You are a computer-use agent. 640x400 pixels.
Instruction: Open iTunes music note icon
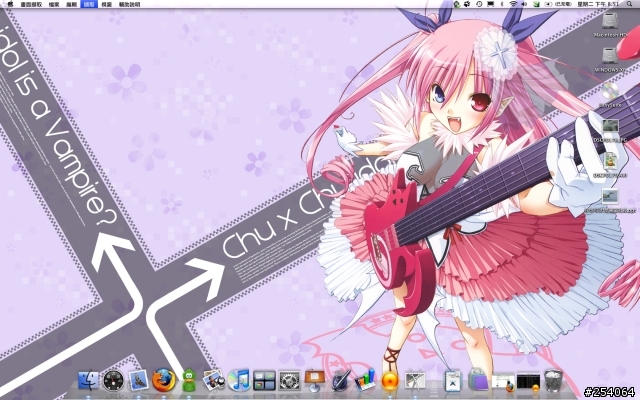pos(239,380)
